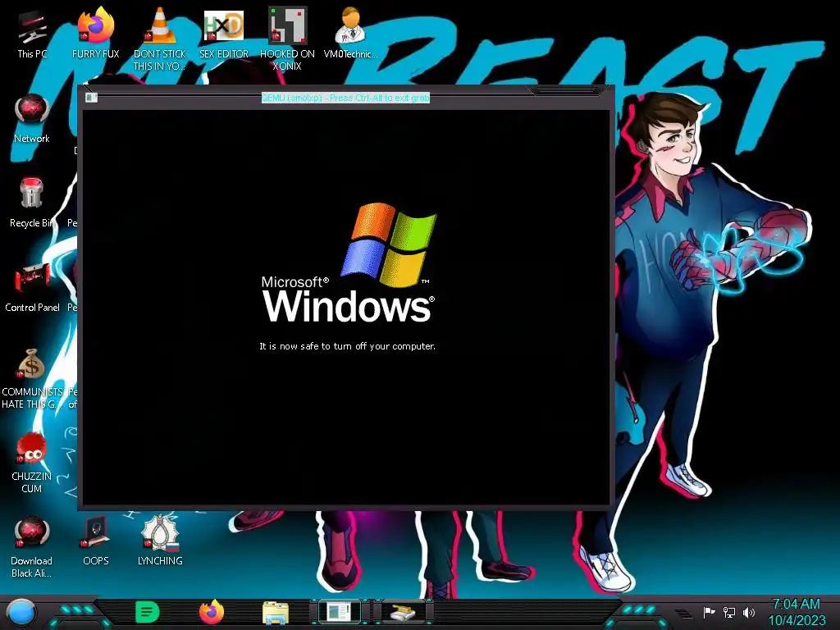This screenshot has width=840, height=630.
Task: Click the QEMU window system menu icon
Action: click(92, 98)
